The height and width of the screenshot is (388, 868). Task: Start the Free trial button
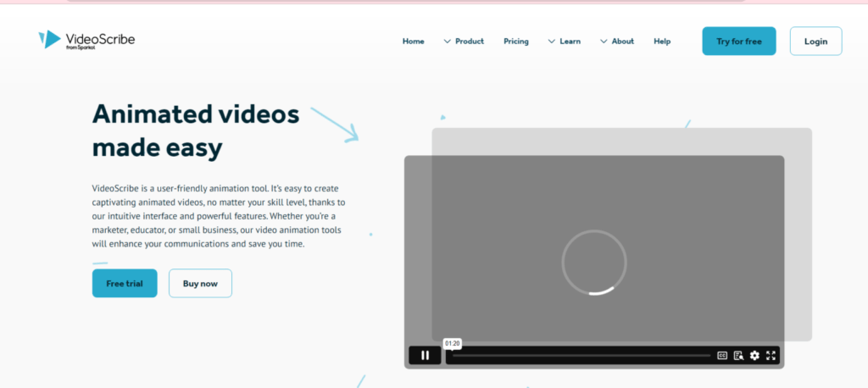click(125, 284)
